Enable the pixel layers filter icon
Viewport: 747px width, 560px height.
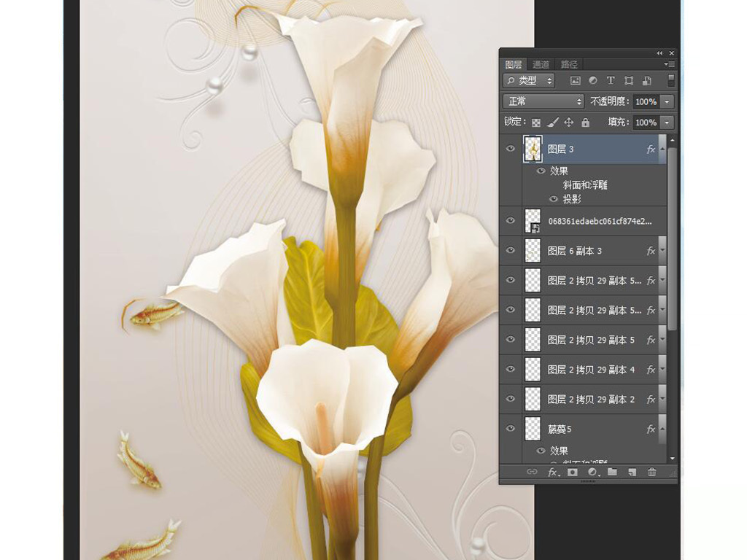coord(575,80)
